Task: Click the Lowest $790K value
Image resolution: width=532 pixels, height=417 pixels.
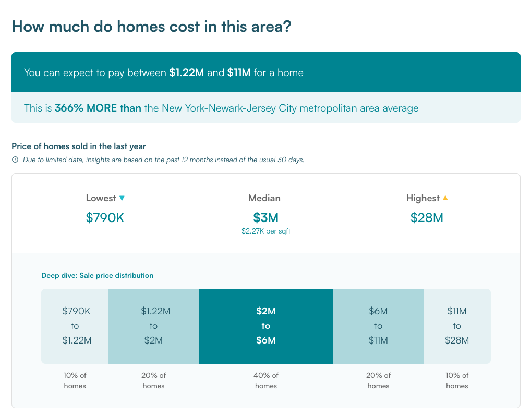Action: [105, 218]
